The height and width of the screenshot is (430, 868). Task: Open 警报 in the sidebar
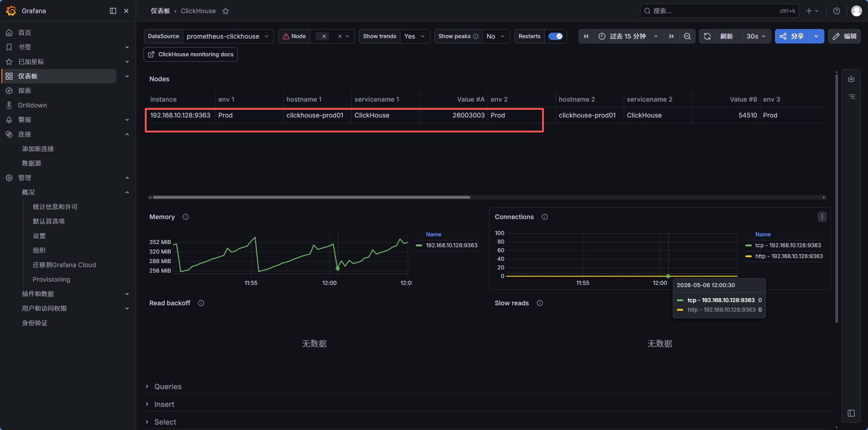click(x=25, y=120)
